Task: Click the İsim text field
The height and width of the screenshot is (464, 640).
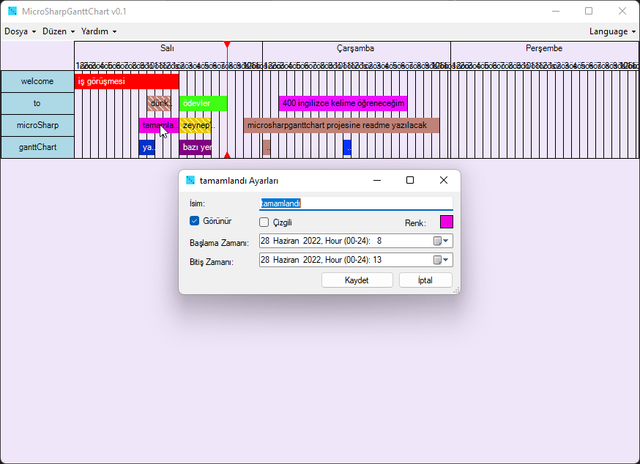Action: click(355, 203)
